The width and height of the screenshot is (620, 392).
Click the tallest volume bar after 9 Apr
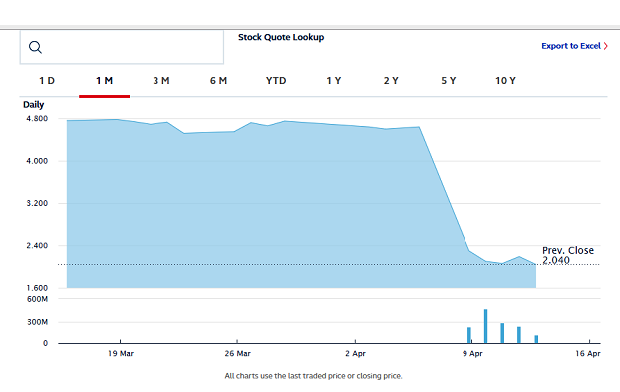pyautogui.click(x=486, y=326)
